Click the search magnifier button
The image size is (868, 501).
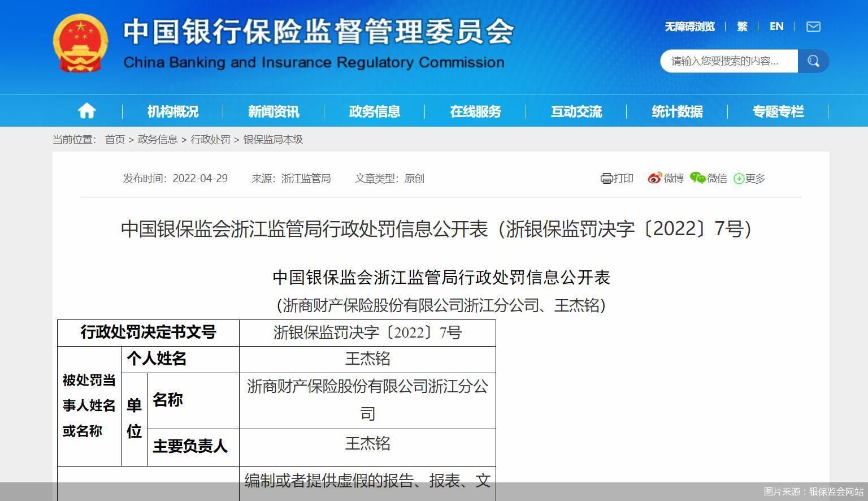click(x=813, y=61)
